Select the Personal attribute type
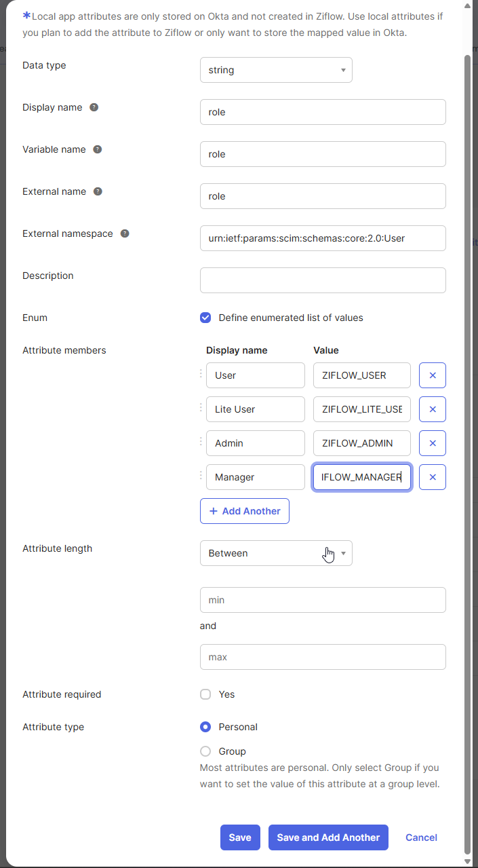 tap(205, 727)
